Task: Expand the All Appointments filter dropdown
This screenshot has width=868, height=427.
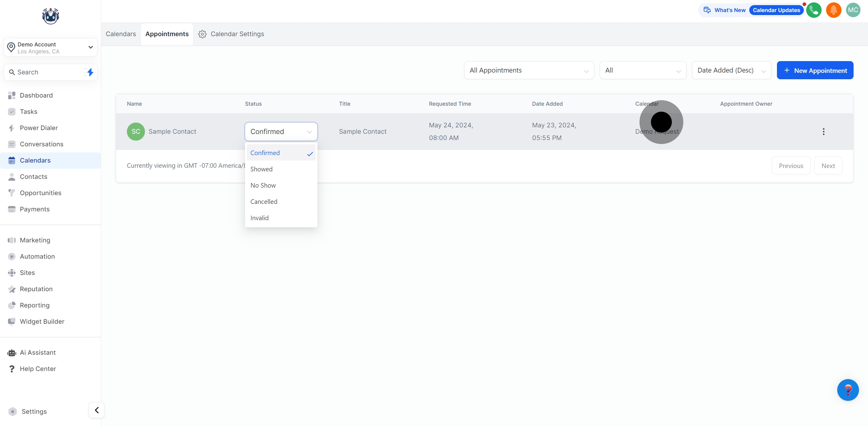Action: (529, 70)
